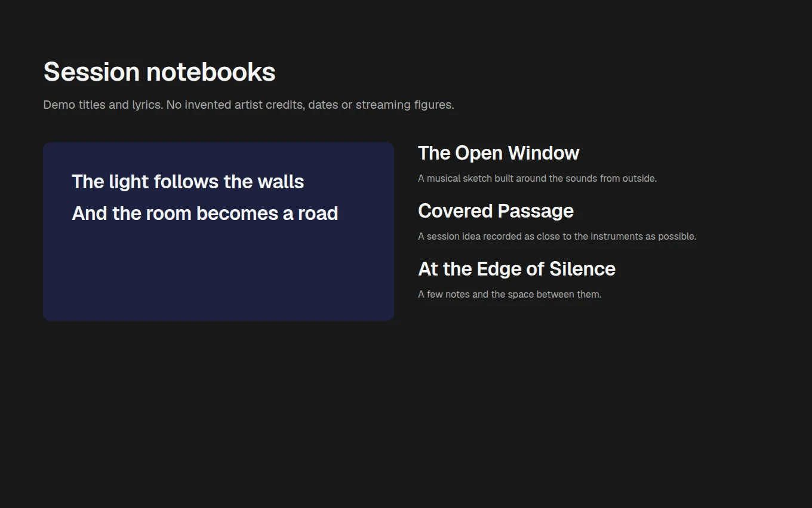Open the Covered Passage title

496,211
